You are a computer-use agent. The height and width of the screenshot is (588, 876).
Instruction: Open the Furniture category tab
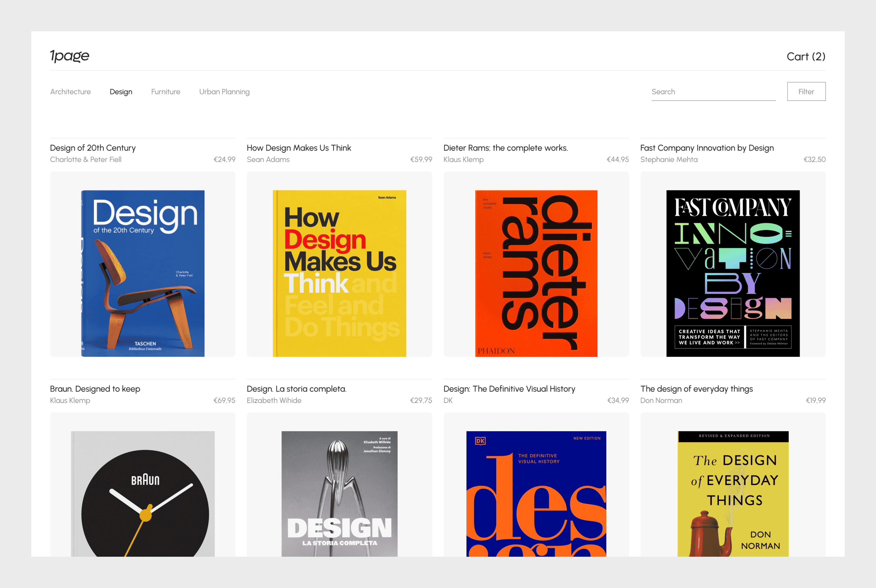pos(165,92)
